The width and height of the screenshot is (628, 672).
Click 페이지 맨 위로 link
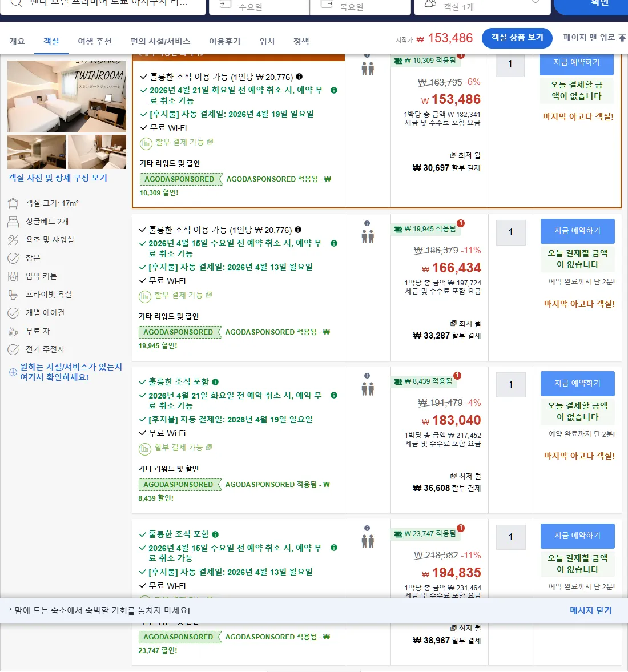click(589, 38)
